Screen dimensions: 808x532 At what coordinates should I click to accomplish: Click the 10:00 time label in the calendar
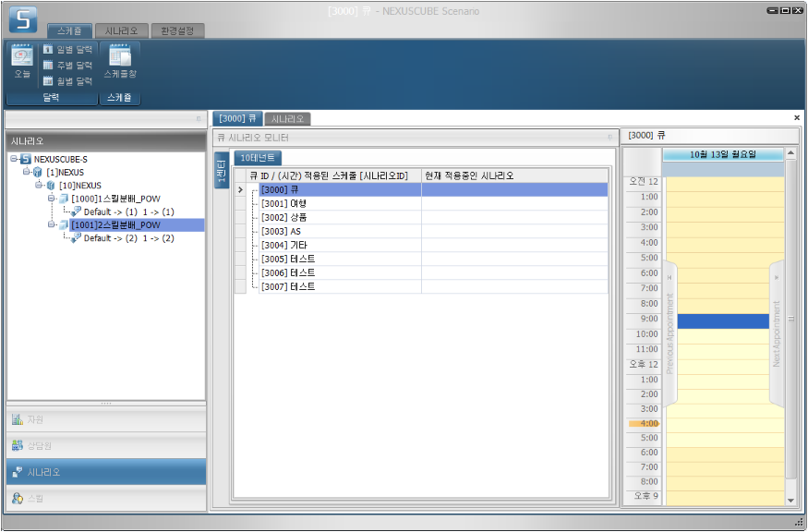[x=646, y=334]
